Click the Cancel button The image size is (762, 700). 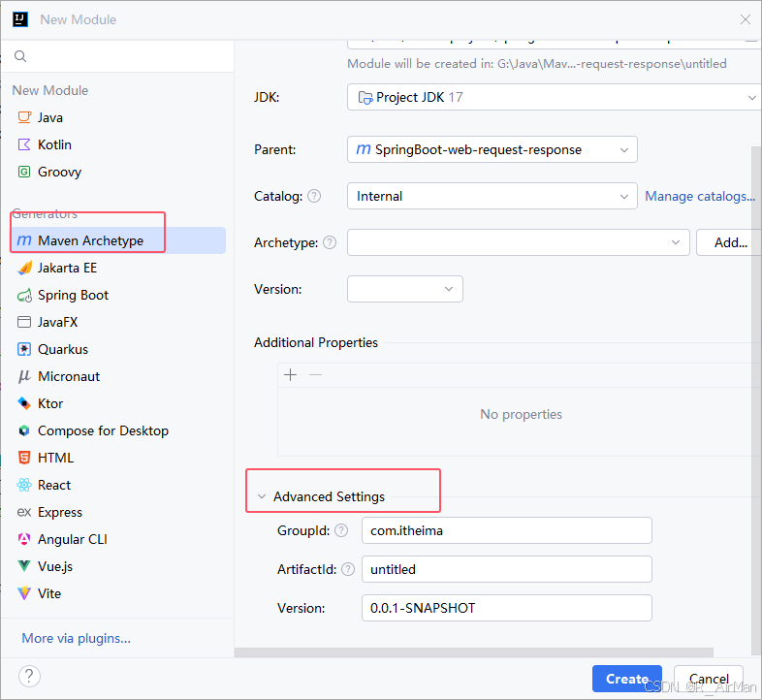(709, 679)
